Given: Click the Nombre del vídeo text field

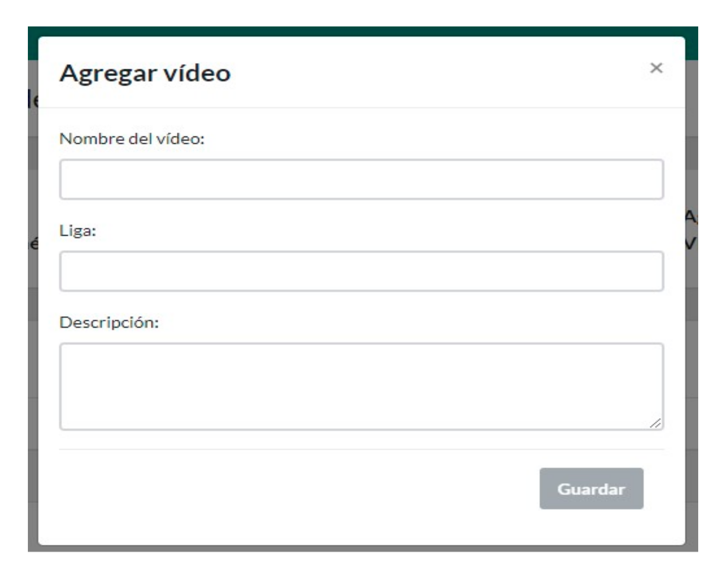Looking at the screenshot, I should [x=361, y=179].
